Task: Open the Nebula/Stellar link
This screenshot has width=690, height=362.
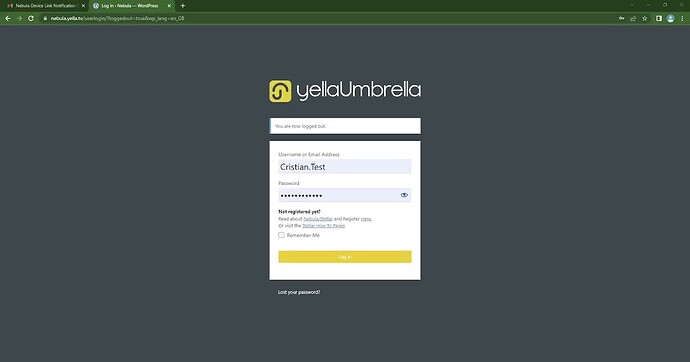Action: (x=318, y=219)
